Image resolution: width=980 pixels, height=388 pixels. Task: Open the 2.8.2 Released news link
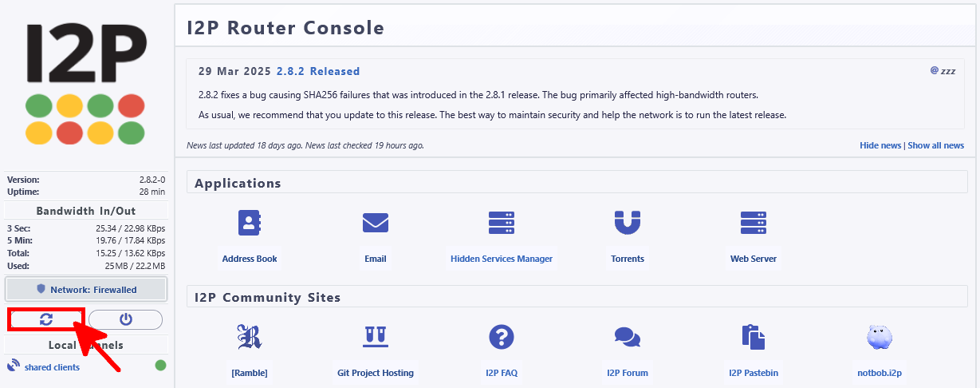point(317,71)
